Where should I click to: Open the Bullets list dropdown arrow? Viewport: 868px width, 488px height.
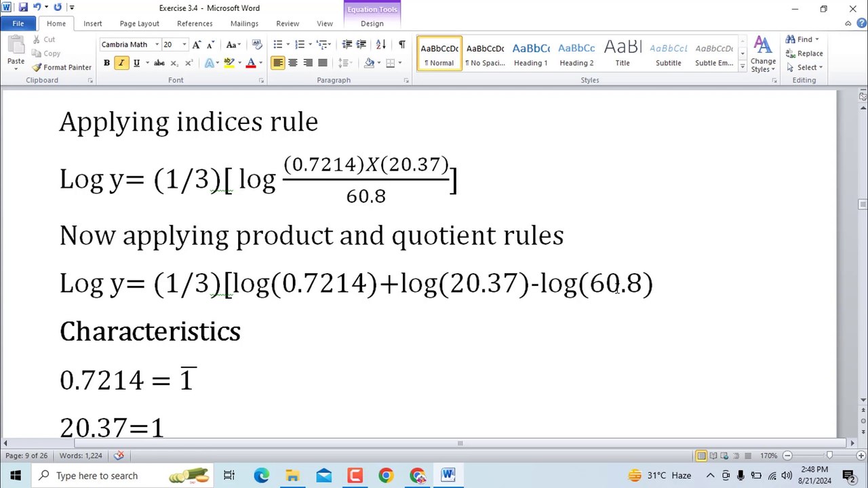click(288, 45)
